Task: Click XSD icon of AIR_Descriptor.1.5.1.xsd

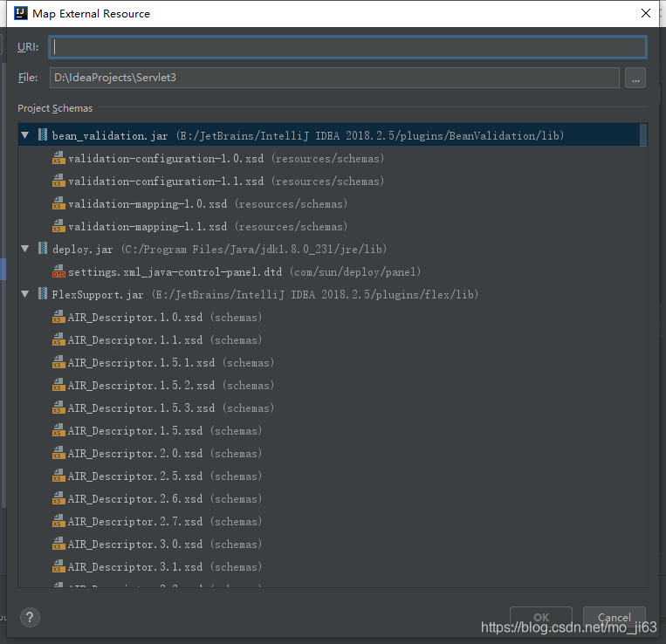Action: (x=58, y=362)
